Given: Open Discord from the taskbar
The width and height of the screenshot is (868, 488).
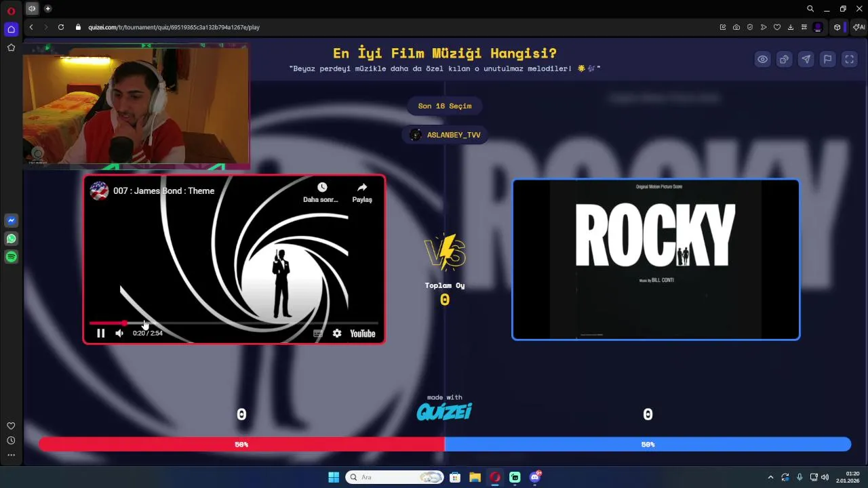Looking at the screenshot, I should (x=535, y=477).
